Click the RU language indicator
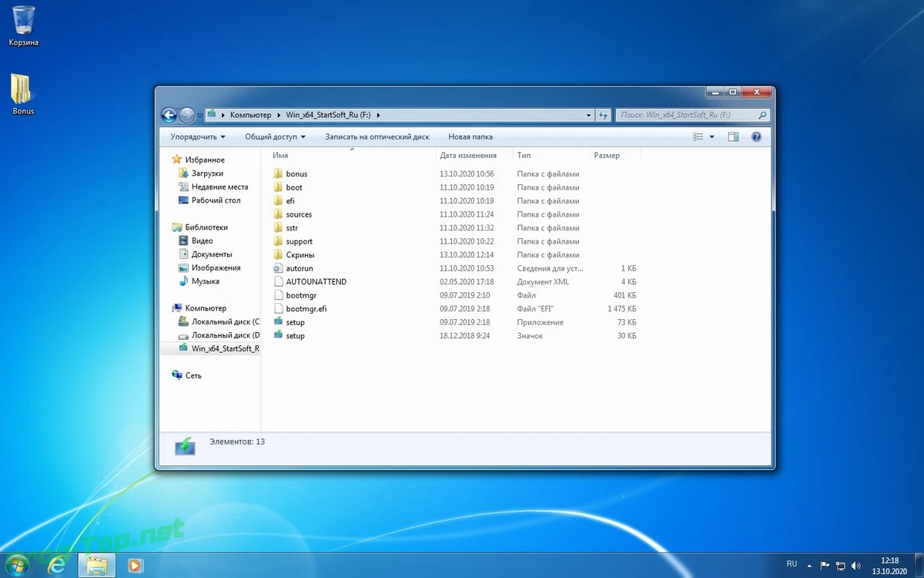Viewport: 924px width, 578px height. coord(792,564)
